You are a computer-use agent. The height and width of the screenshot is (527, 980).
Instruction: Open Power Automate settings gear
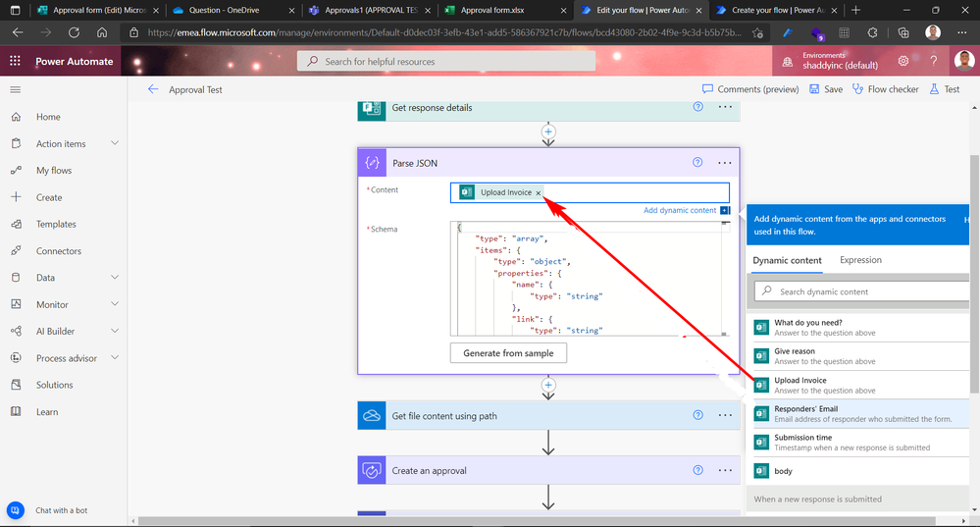coord(903,61)
